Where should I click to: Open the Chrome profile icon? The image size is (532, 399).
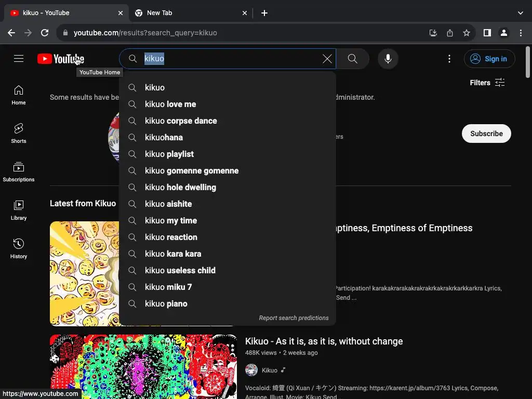pos(504,33)
